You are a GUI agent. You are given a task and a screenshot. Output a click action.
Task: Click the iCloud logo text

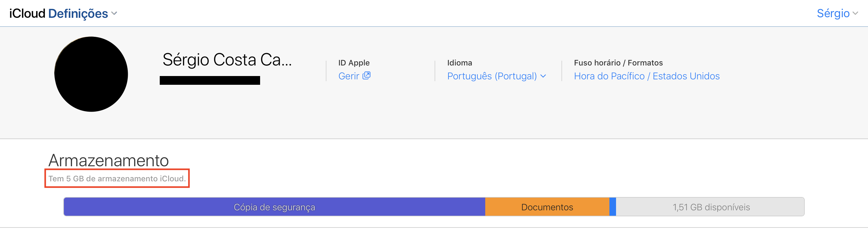pos(27,14)
